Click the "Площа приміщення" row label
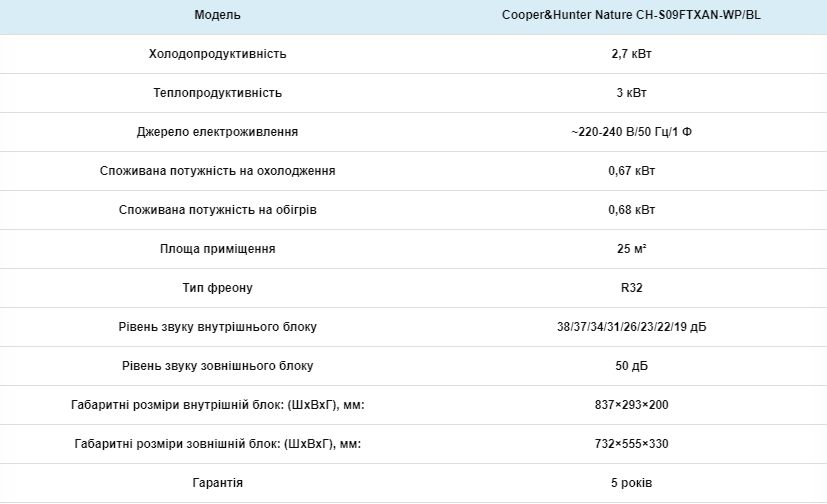Viewport: 827px width, 504px height. [x=218, y=249]
